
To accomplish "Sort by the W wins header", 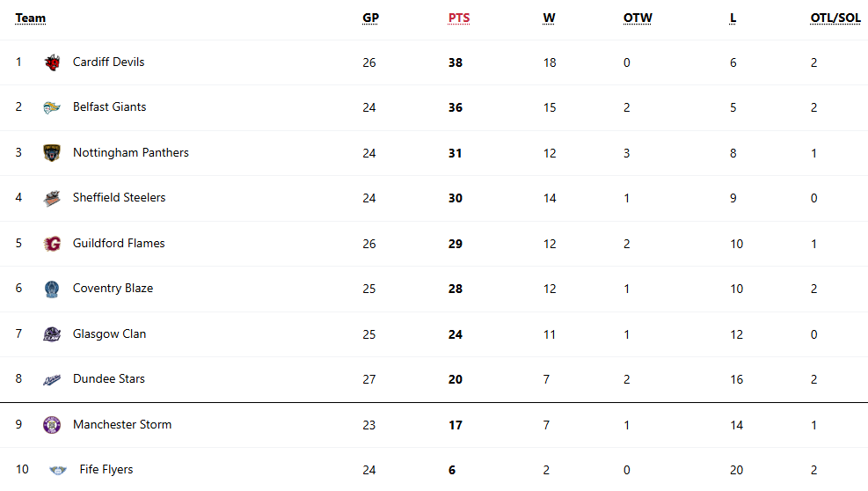I will 549,18.
